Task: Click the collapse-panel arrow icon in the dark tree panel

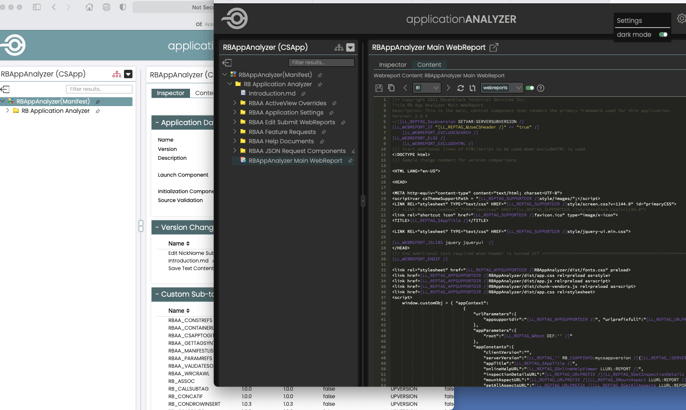Action: pyautogui.click(x=227, y=63)
